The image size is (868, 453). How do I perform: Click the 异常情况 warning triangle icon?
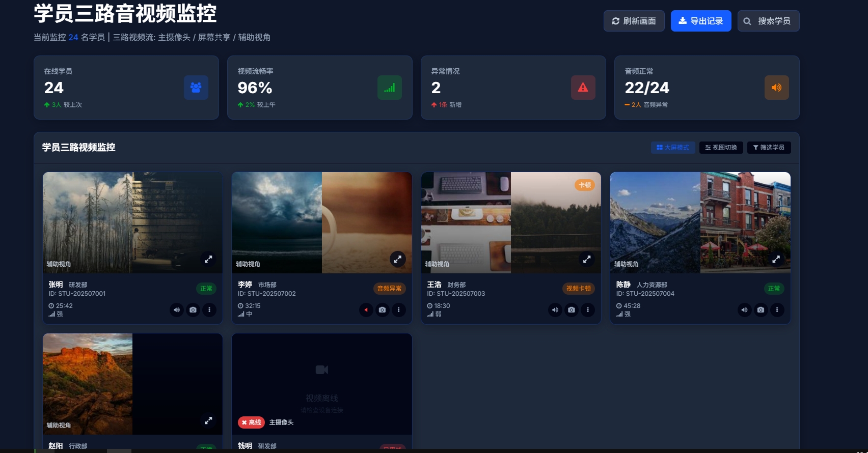coord(583,88)
